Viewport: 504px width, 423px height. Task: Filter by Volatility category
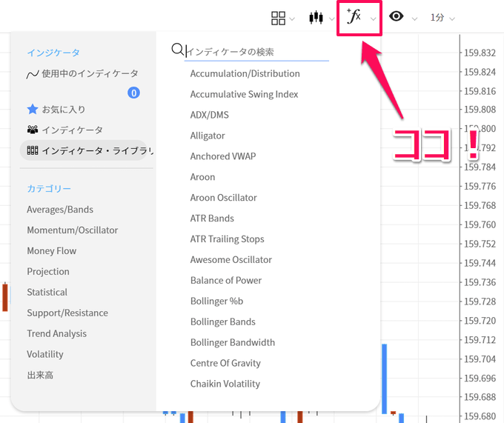point(45,354)
